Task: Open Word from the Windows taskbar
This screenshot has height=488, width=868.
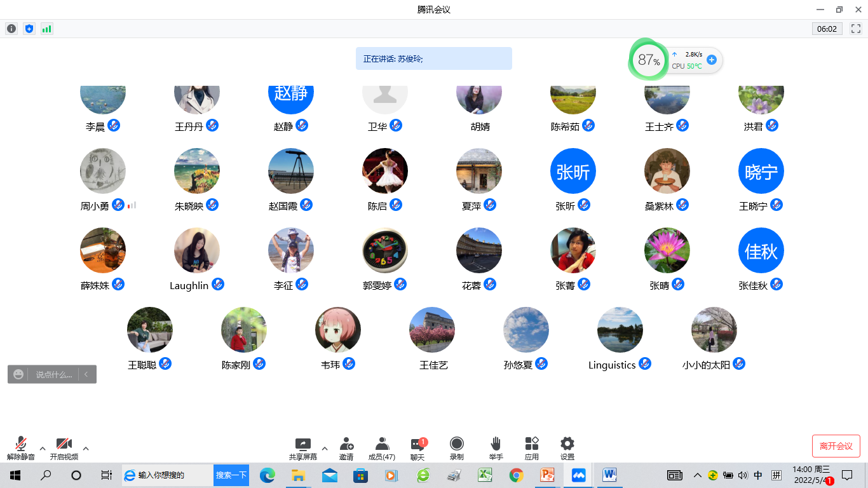Action: coord(609,475)
